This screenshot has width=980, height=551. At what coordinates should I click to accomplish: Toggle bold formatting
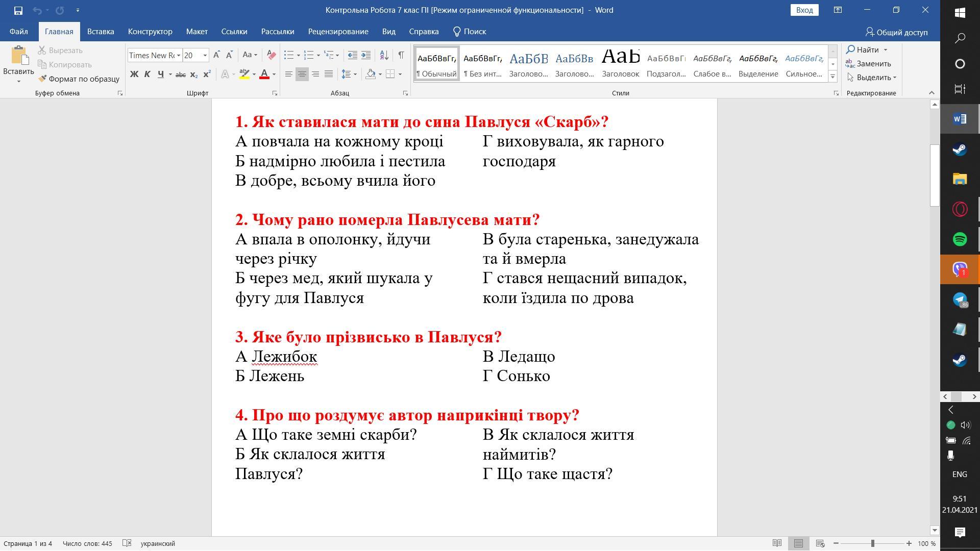pyautogui.click(x=134, y=74)
